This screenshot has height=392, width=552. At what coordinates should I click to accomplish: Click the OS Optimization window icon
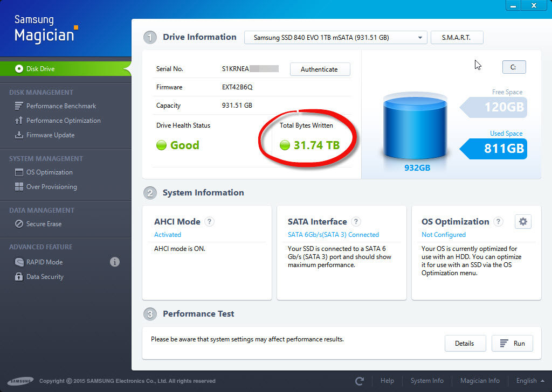(x=19, y=172)
